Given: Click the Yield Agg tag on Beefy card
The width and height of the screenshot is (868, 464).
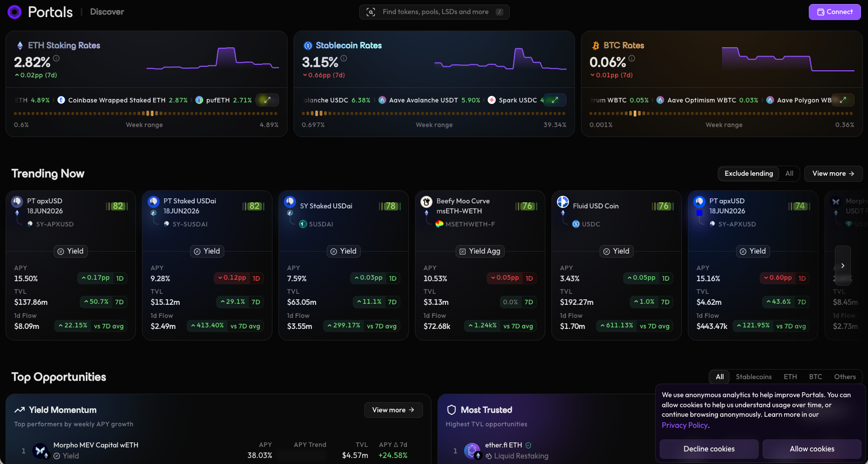Looking at the screenshot, I should pos(480,251).
